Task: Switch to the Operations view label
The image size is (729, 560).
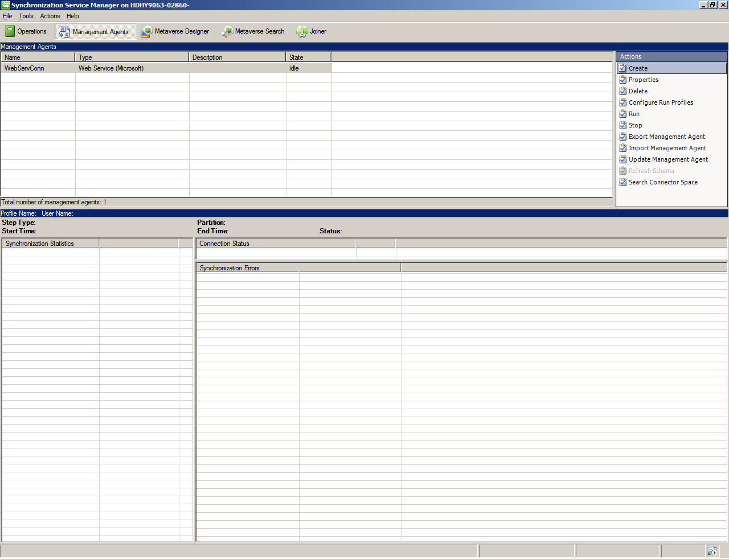Action: [32, 31]
